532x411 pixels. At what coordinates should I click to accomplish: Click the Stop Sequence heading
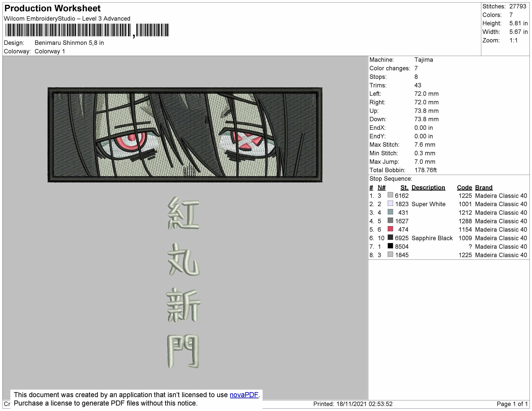[x=390, y=179]
